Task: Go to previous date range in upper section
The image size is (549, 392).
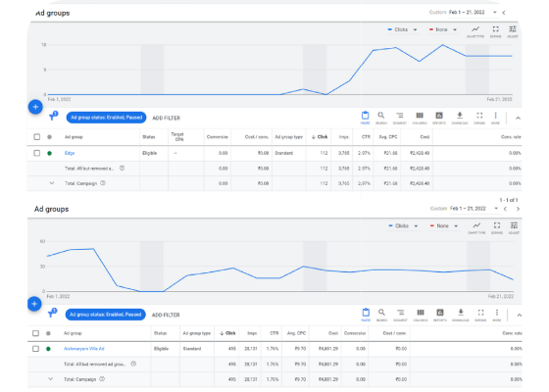Action: tap(504, 13)
